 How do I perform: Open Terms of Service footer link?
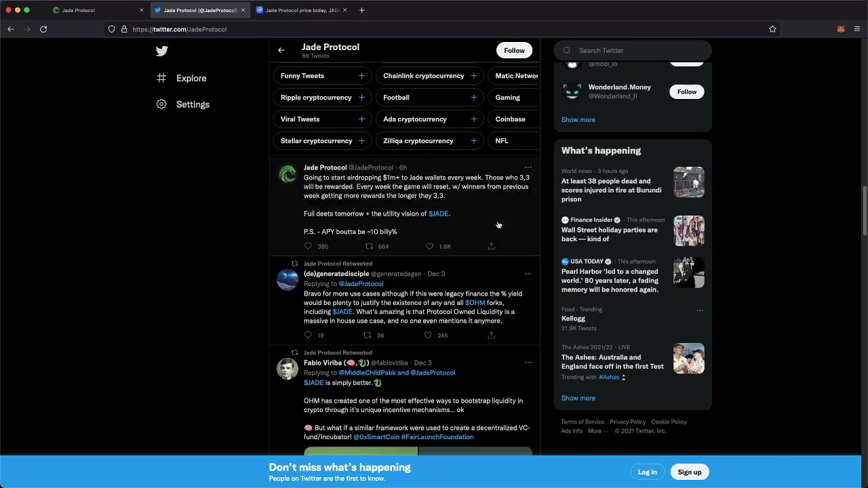tap(583, 422)
